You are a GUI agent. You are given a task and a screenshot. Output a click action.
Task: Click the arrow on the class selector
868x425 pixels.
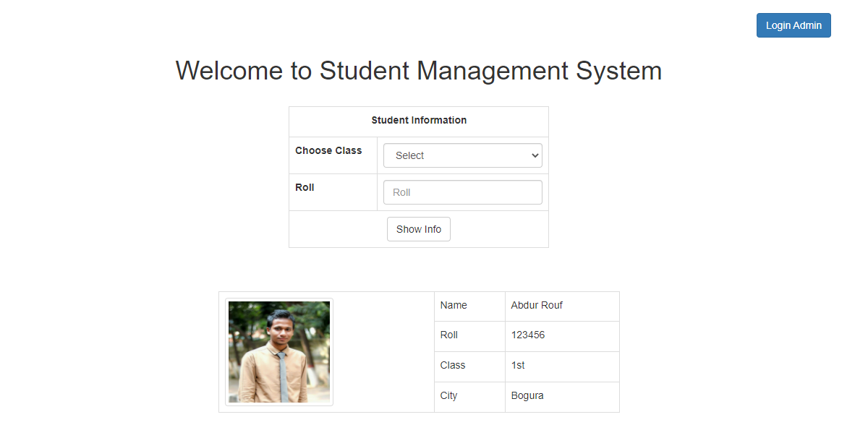click(535, 155)
